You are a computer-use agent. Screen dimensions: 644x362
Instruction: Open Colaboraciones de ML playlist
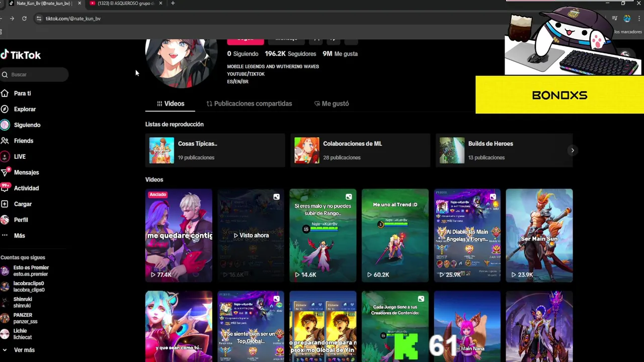pyautogui.click(x=360, y=150)
